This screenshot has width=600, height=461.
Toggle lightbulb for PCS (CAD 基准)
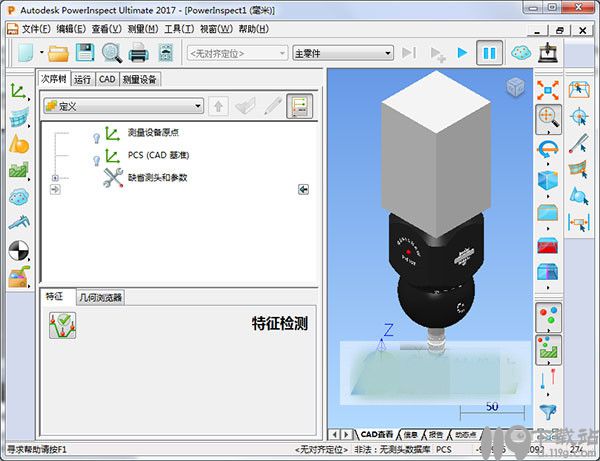(96, 161)
